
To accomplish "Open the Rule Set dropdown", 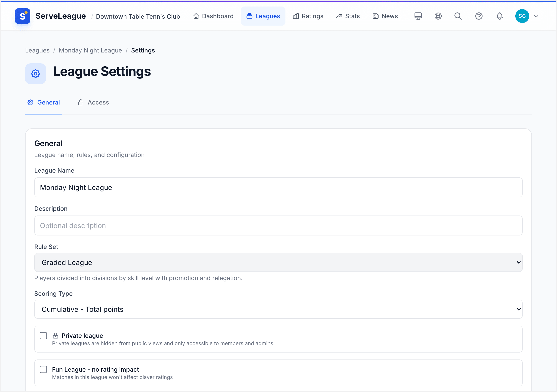I will 278,263.
